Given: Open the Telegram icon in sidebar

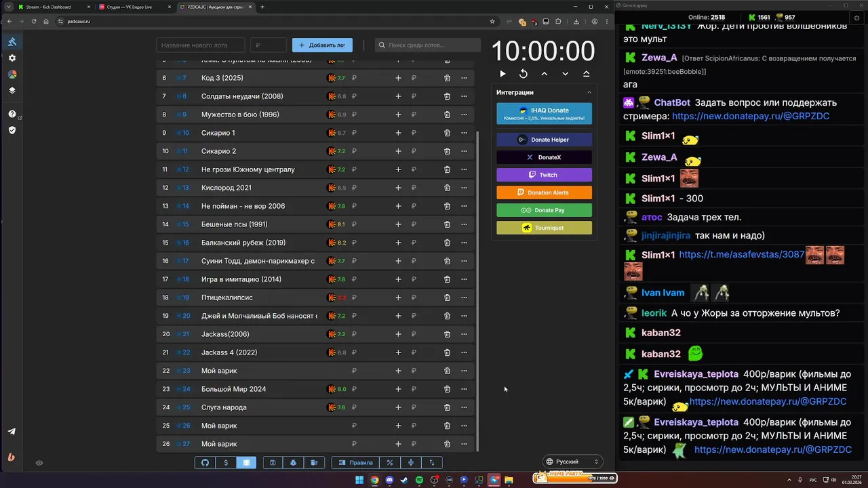Looking at the screenshot, I should click(12, 432).
